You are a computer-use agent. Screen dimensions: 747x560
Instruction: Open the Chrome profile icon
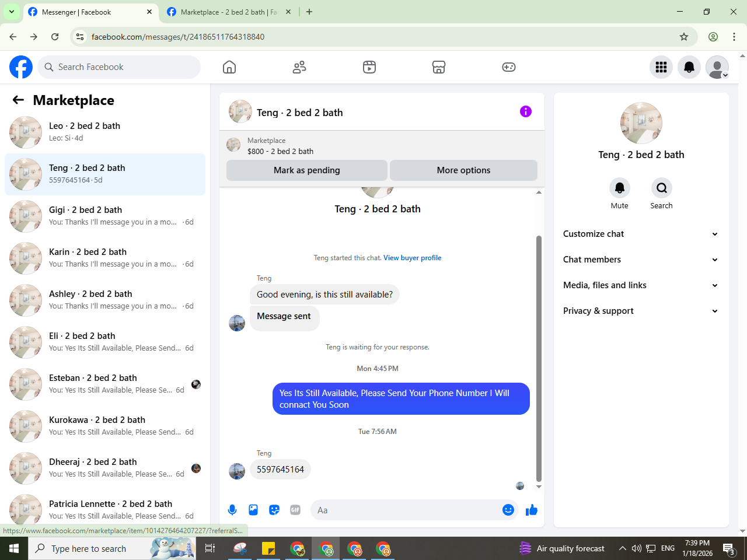point(713,37)
